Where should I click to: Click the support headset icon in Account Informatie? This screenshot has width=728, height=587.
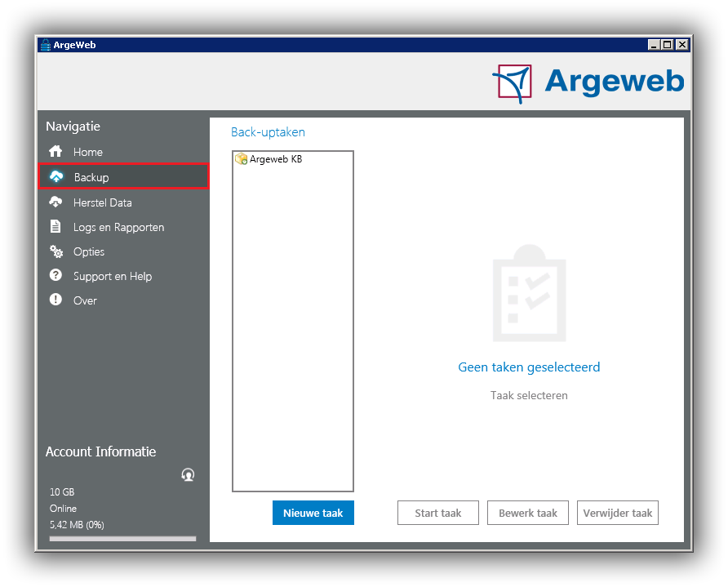click(188, 474)
